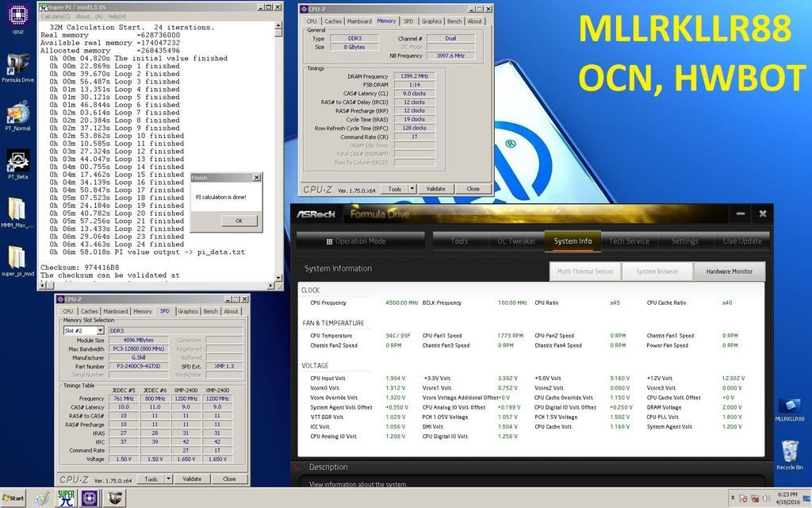Viewport: 812px width, 508px height.
Task: Select the System Info tab in Formula Drive
Action: pos(573,241)
